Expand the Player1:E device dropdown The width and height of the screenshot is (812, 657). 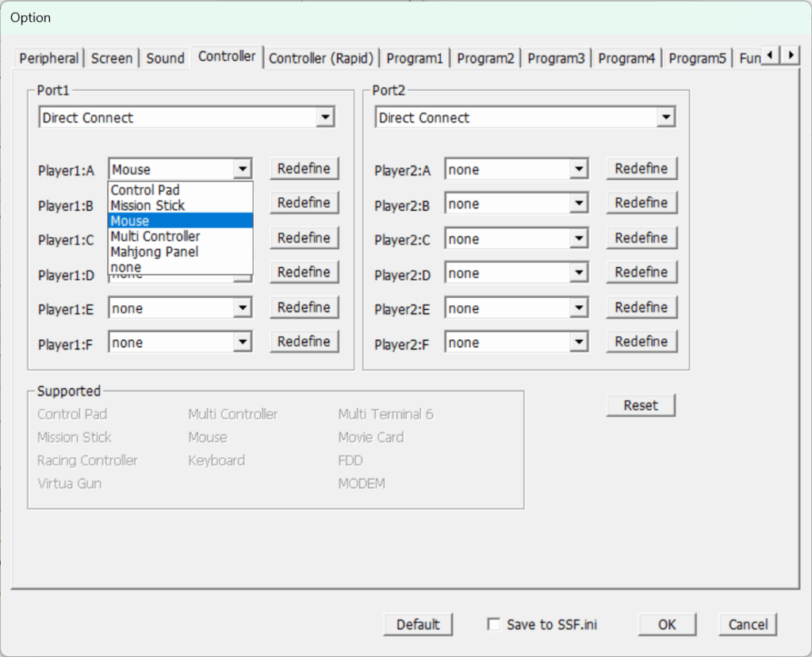point(243,308)
